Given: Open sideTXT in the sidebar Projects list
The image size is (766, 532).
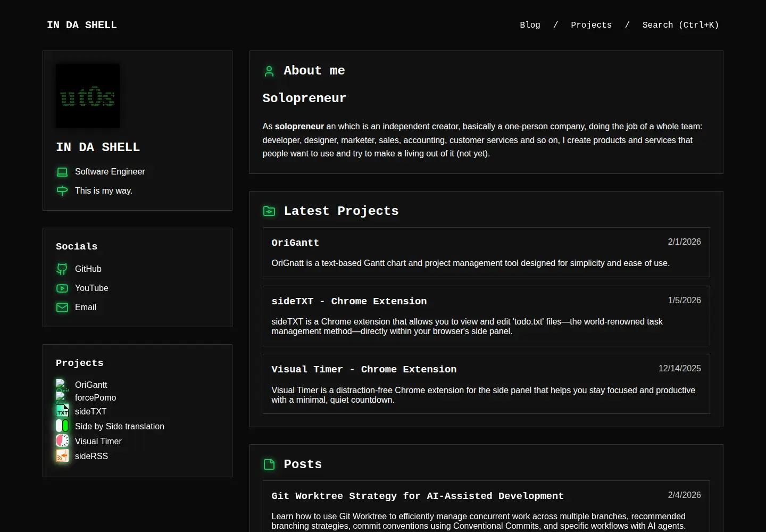Looking at the screenshot, I should click(x=91, y=411).
